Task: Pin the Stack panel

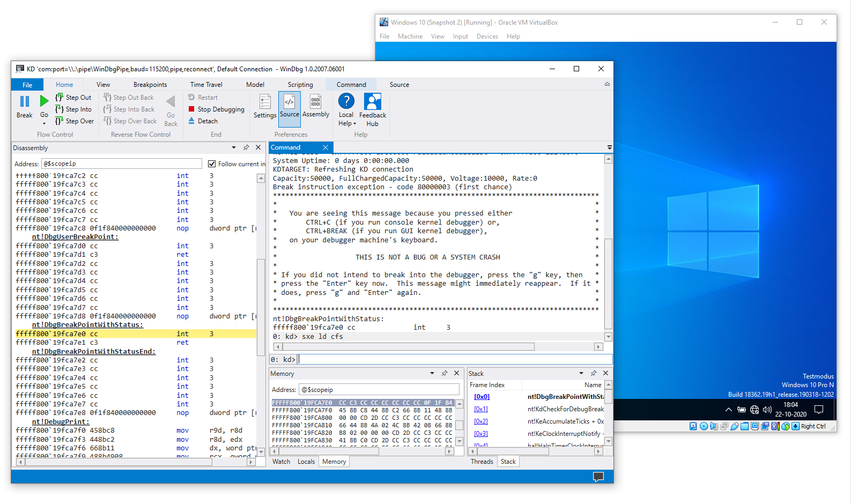Action: (594, 373)
